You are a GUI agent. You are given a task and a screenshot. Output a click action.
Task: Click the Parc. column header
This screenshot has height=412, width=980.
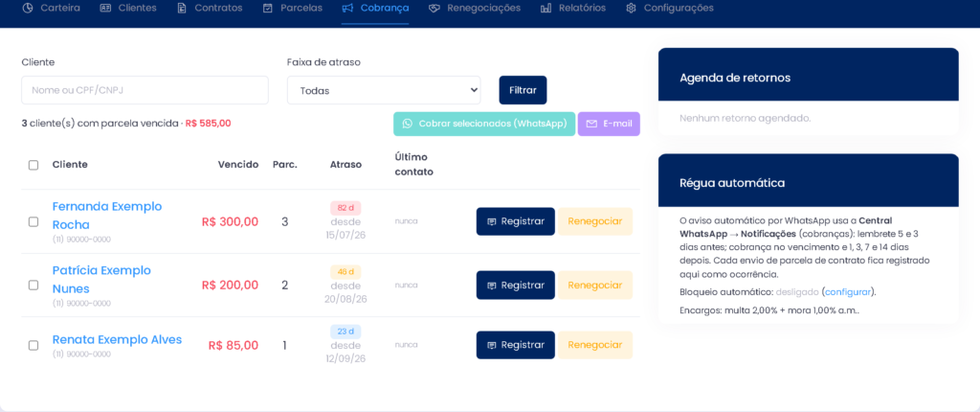pyautogui.click(x=285, y=165)
